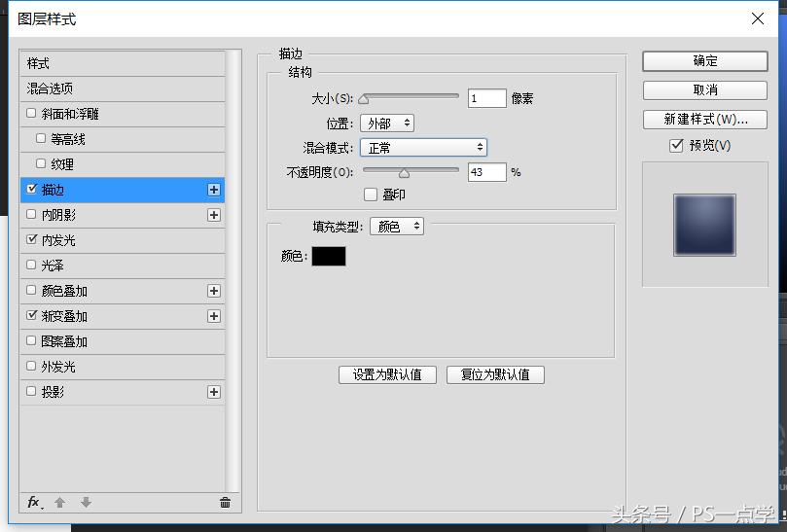The height and width of the screenshot is (532, 787).
Task: Enable the 颜色叠加 checkbox
Action: tap(31, 290)
